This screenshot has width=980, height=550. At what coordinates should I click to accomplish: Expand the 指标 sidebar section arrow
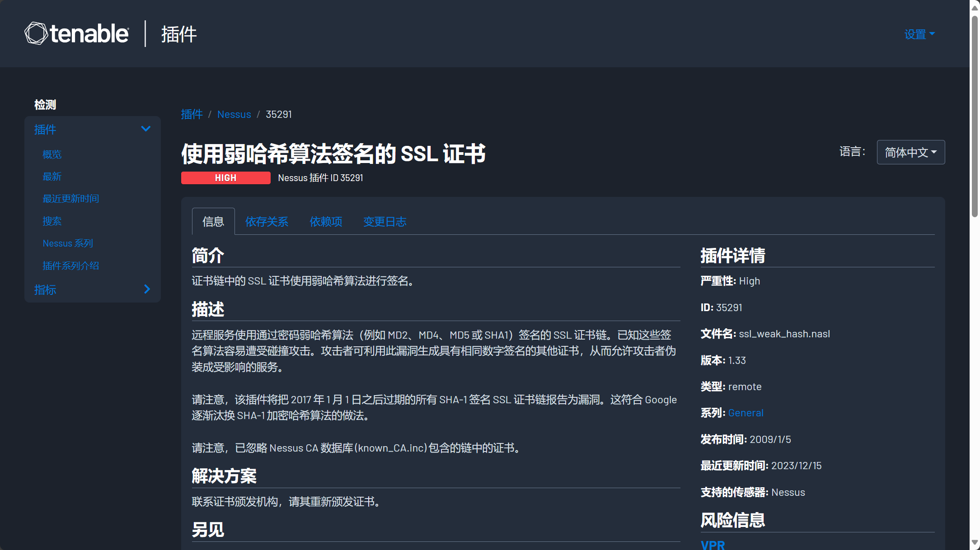point(147,289)
